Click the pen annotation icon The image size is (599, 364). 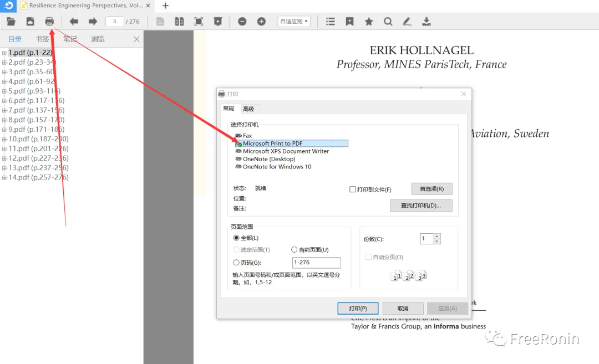[x=407, y=22]
